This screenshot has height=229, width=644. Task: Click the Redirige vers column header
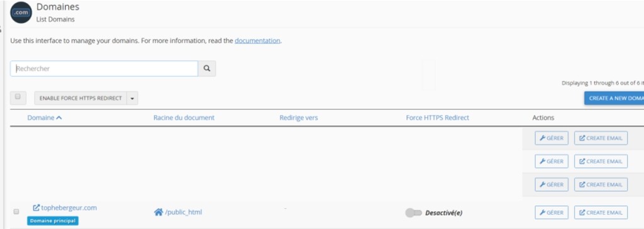pos(299,118)
